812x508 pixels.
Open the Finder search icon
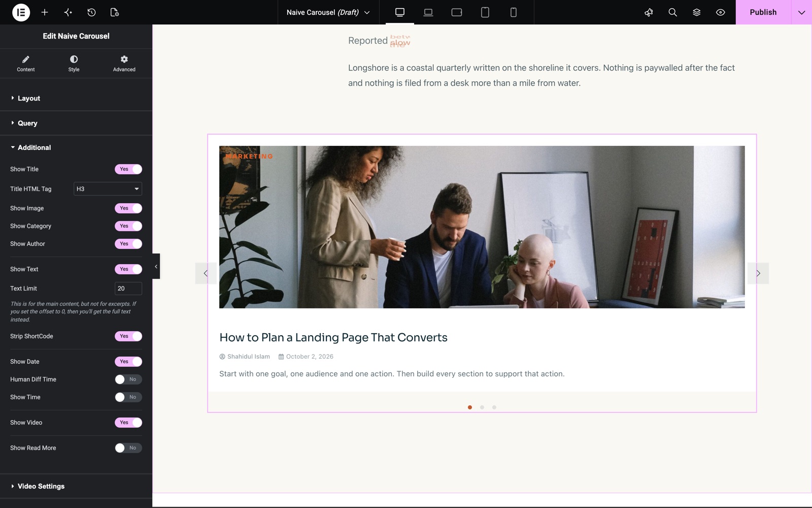(x=672, y=12)
